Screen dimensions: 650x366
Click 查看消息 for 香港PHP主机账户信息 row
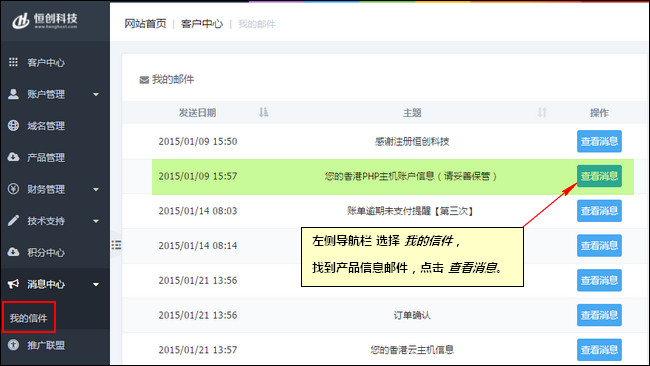pyautogui.click(x=599, y=176)
